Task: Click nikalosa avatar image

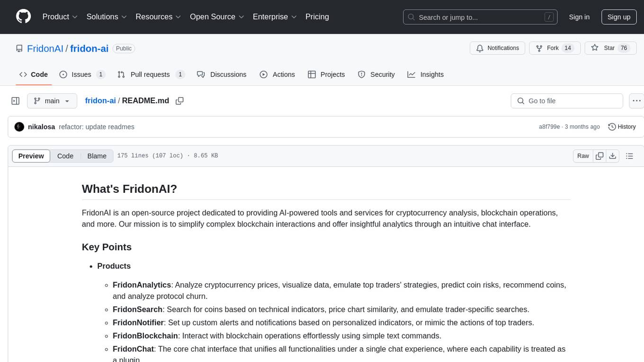Action: point(19,127)
